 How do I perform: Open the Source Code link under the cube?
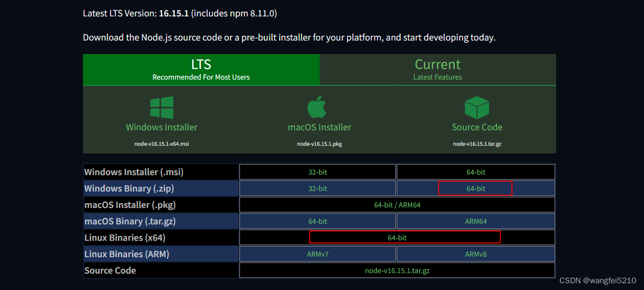[x=477, y=127]
